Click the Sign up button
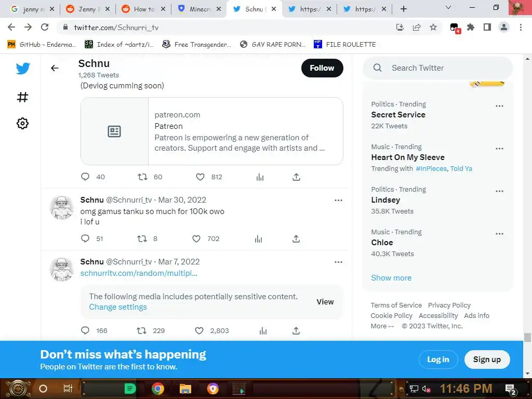The height and width of the screenshot is (399, 532). pyautogui.click(x=487, y=360)
